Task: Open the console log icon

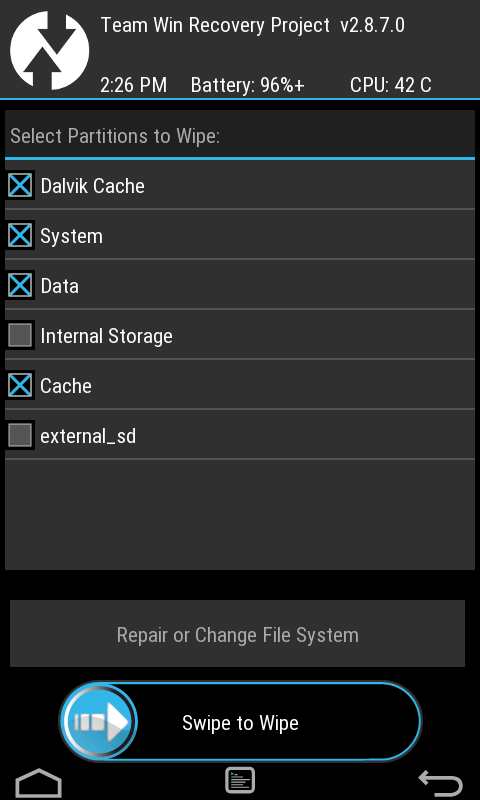Action: coord(240,780)
